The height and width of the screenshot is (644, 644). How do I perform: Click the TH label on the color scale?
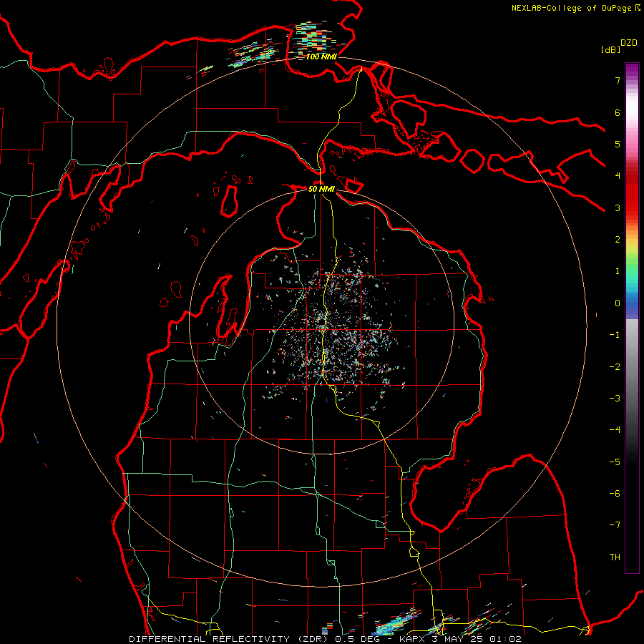pos(615,557)
